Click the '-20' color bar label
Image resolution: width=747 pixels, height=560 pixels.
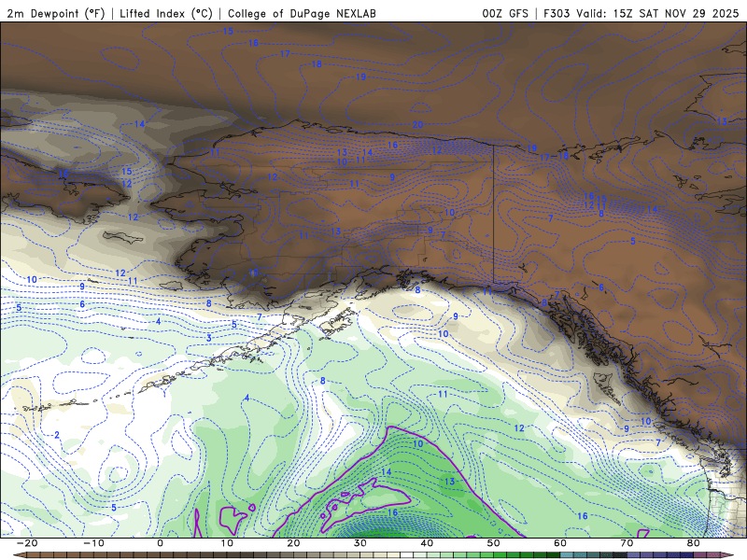pos(27,543)
